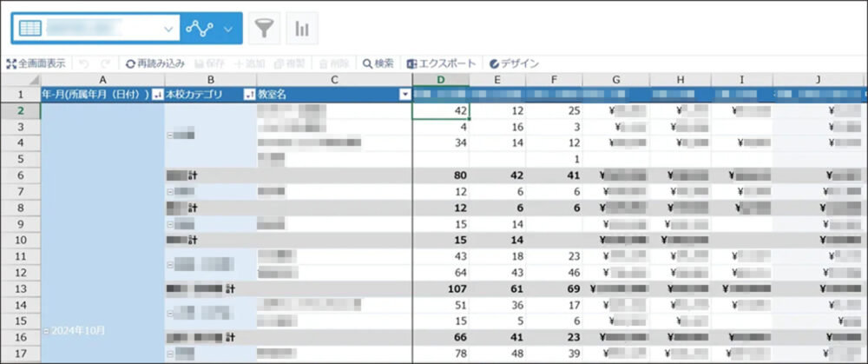Screen dimensions: 868x364
Task: Select row header 6
Action: click(21, 175)
